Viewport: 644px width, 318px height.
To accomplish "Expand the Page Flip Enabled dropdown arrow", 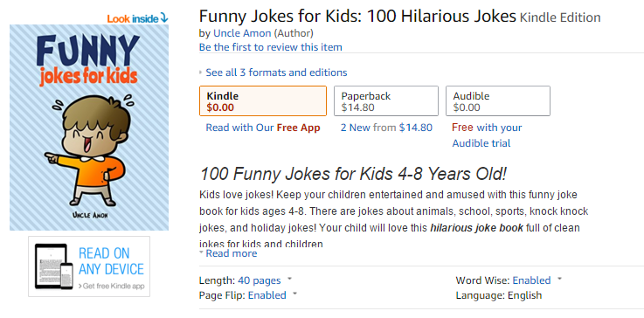I will (294, 294).
